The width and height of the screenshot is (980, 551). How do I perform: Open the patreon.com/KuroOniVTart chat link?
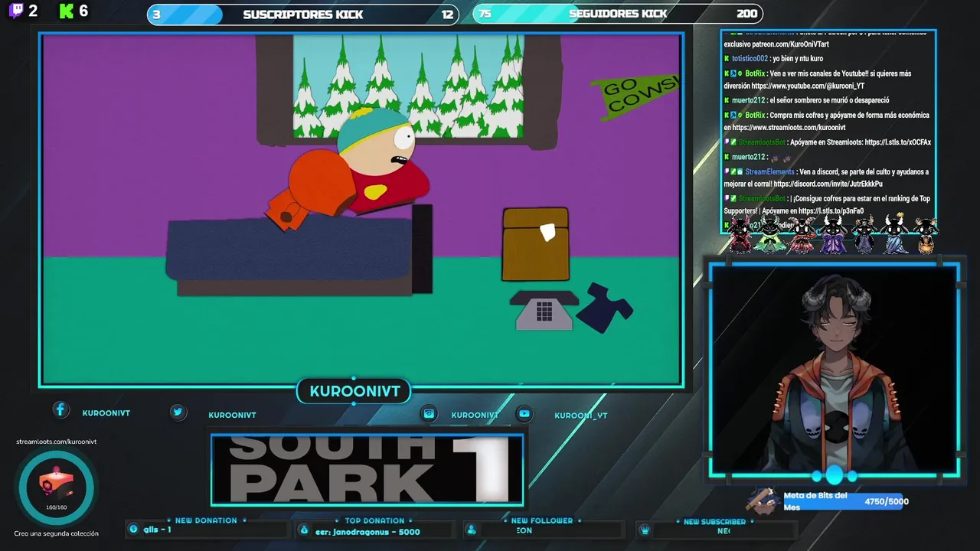tap(792, 44)
